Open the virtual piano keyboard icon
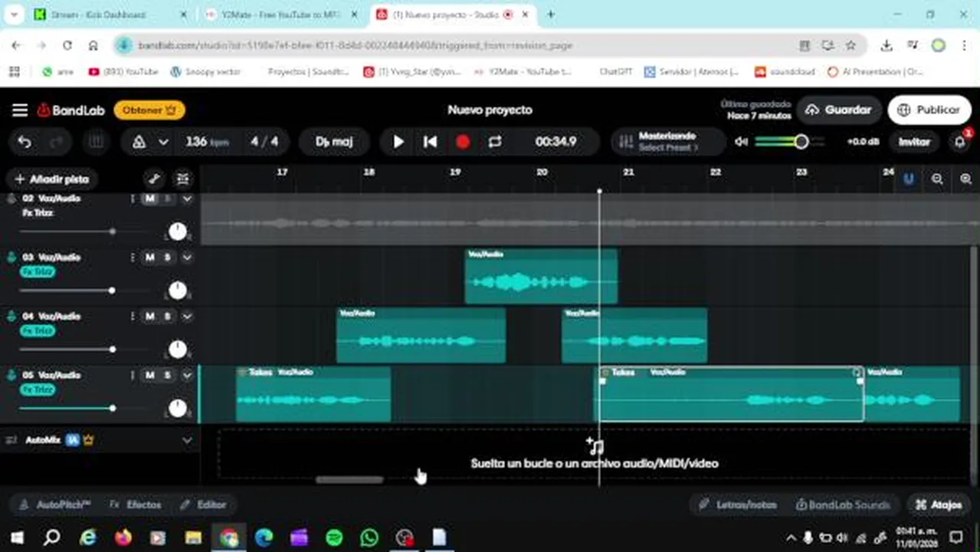 click(x=97, y=142)
